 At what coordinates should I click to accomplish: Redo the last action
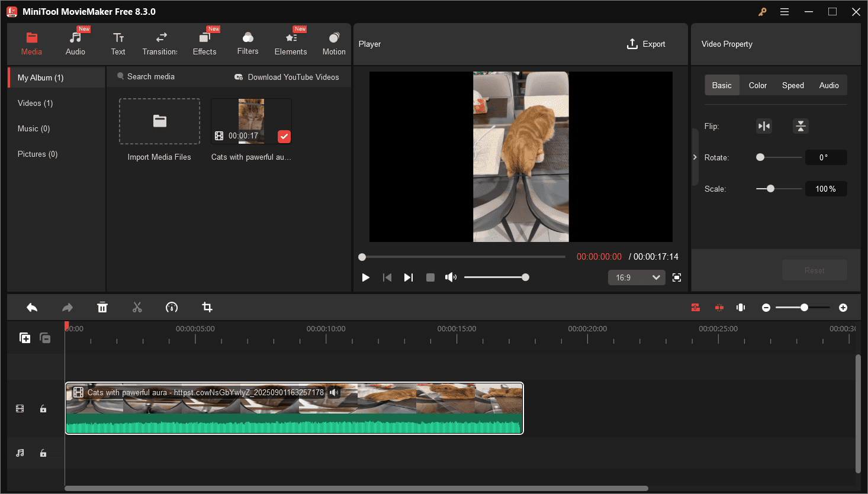click(67, 307)
